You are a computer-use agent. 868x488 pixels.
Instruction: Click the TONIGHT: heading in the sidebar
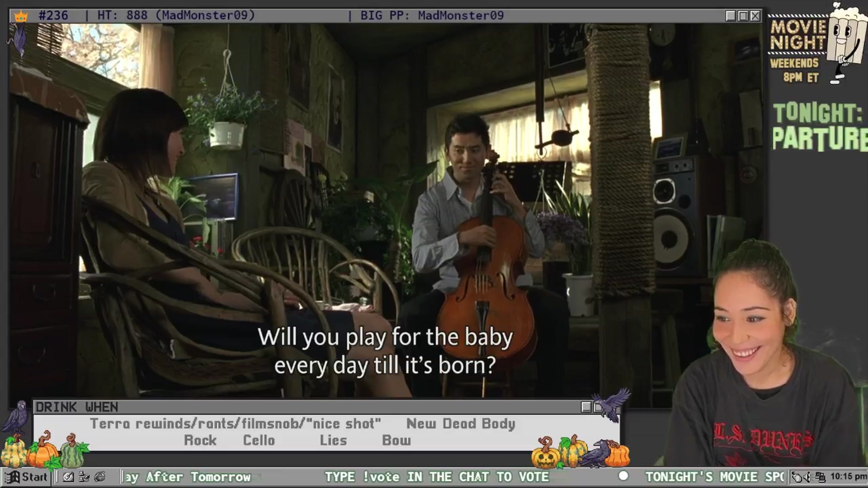pos(817,113)
